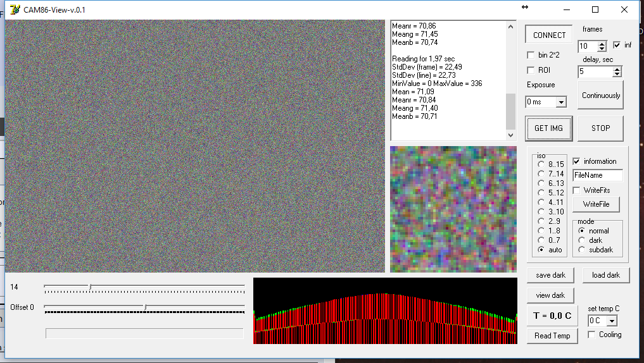Click the STOP button

(600, 128)
